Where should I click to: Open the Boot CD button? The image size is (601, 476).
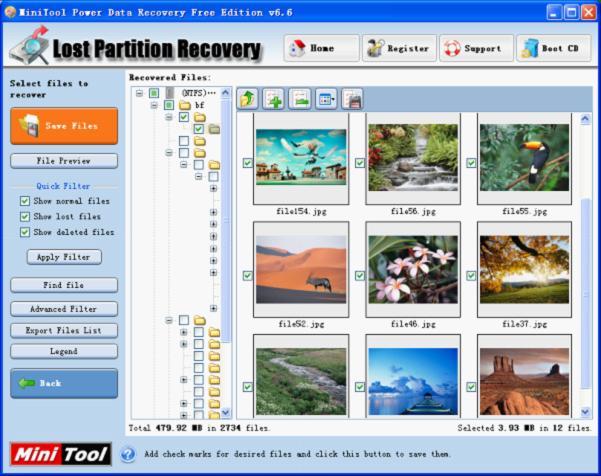pyautogui.click(x=553, y=48)
